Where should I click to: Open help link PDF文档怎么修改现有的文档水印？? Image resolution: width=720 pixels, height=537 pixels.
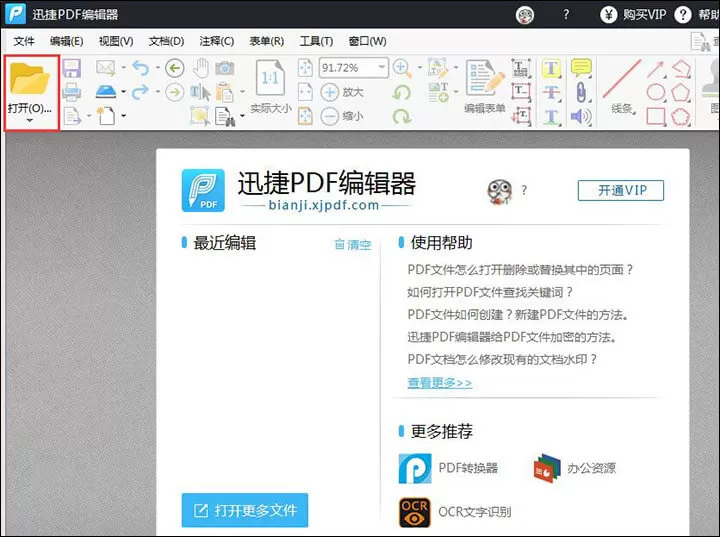502,359
